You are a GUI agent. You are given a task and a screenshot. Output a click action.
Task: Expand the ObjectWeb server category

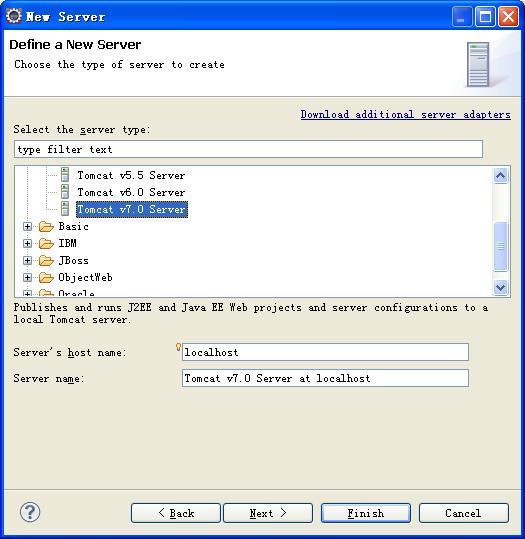point(27,277)
